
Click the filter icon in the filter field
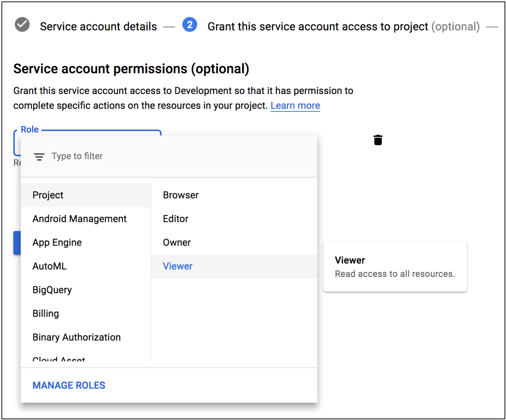pyautogui.click(x=39, y=156)
